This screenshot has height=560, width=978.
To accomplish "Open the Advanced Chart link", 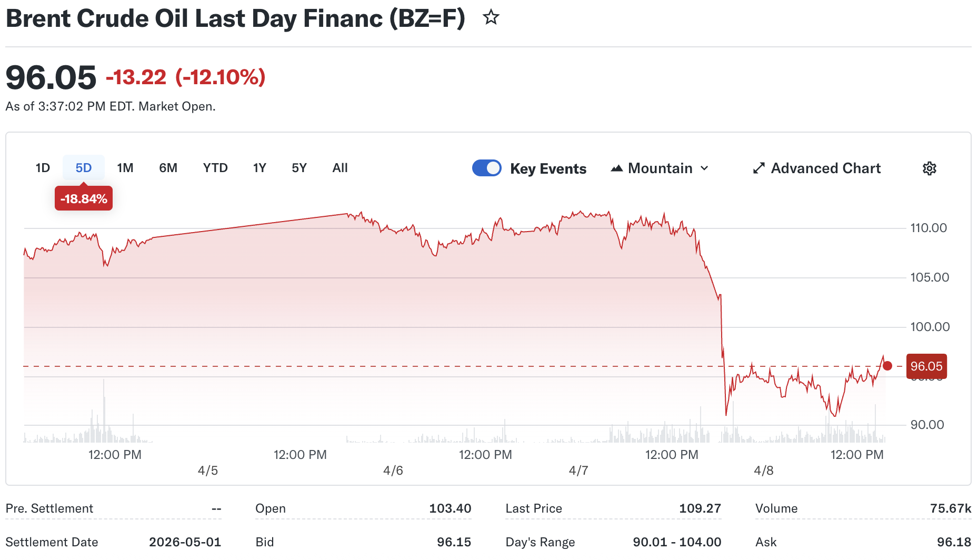I will [825, 168].
